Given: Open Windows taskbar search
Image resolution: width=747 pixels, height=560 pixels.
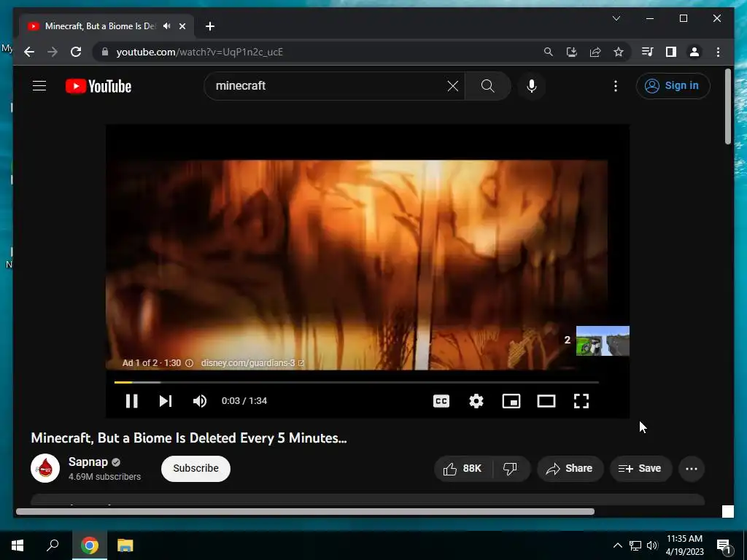Looking at the screenshot, I should [53, 545].
